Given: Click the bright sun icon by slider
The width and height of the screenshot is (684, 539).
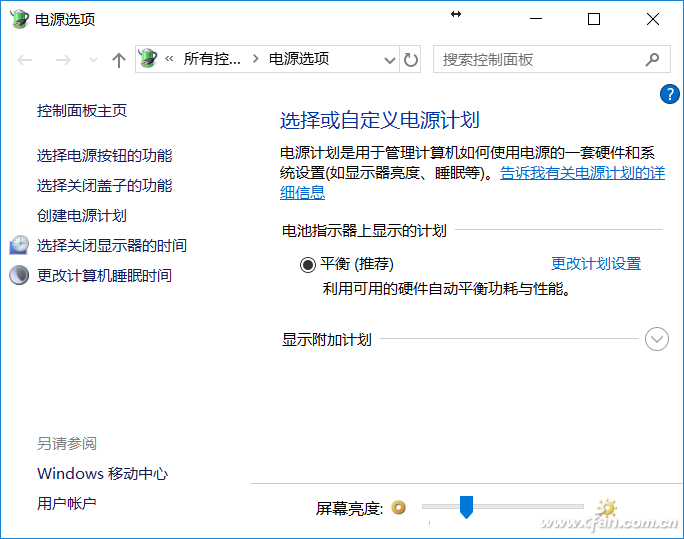Looking at the screenshot, I should (606, 508).
